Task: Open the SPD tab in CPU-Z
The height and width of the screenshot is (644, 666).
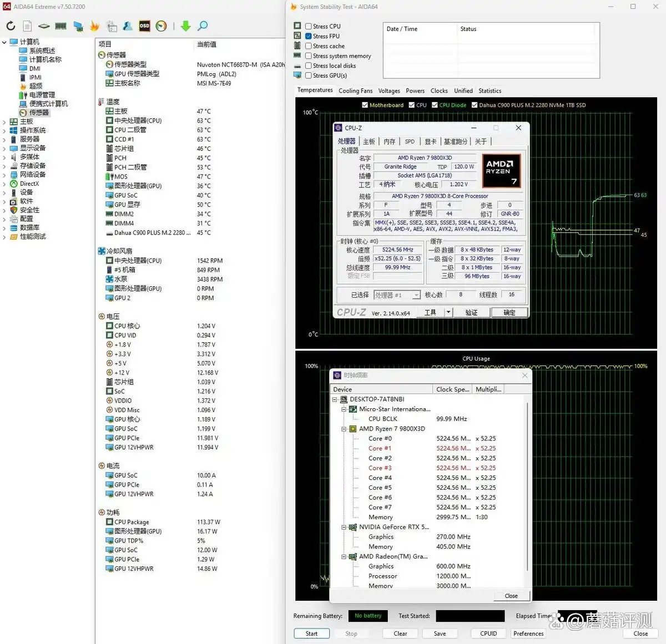Action: coord(410,141)
